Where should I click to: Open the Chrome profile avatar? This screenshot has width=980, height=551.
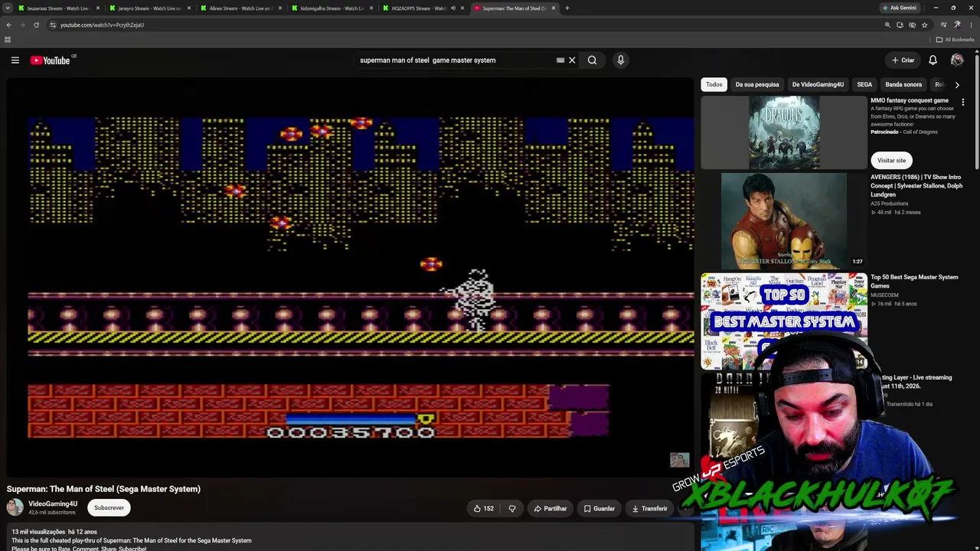tap(957, 24)
